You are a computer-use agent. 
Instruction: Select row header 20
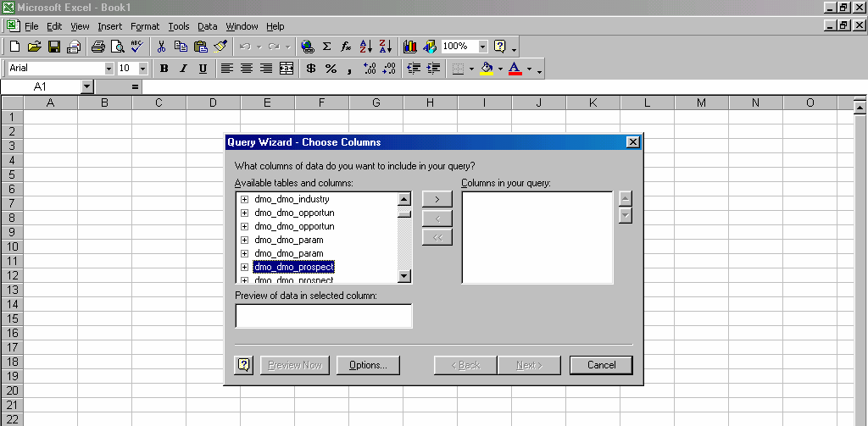[12, 390]
